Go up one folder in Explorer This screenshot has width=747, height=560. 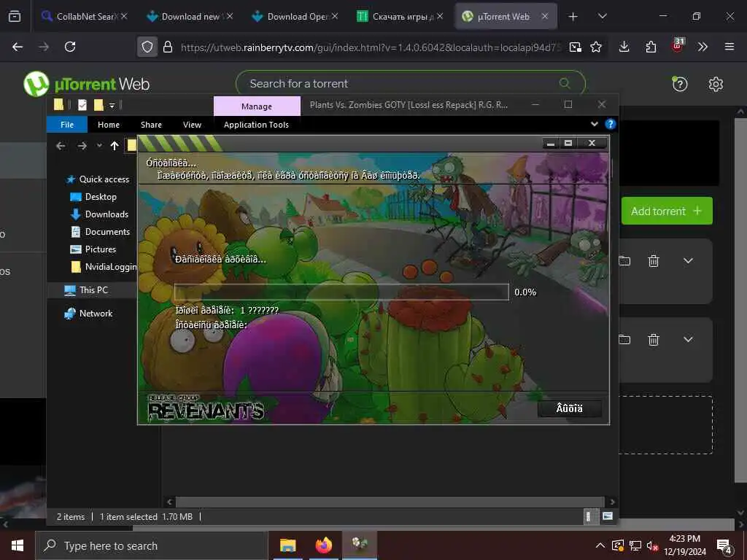tap(115, 146)
